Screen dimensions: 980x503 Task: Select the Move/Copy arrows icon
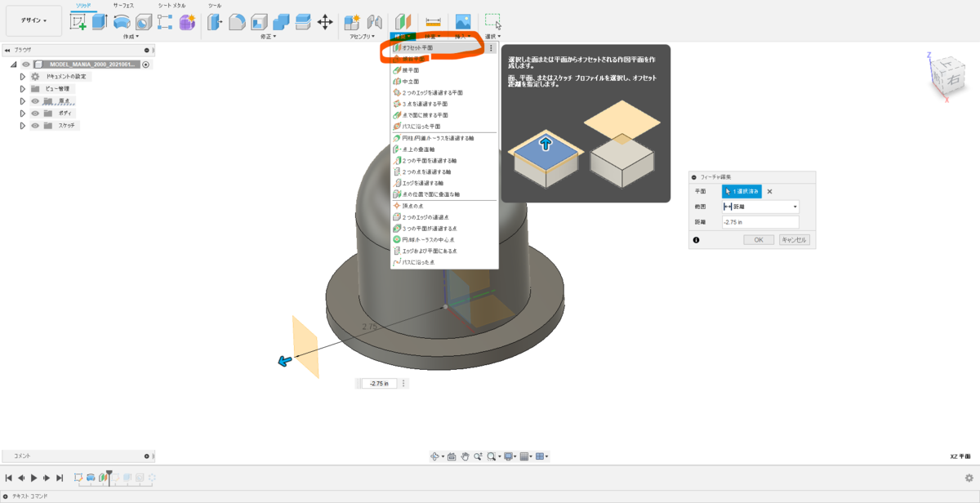point(325,22)
